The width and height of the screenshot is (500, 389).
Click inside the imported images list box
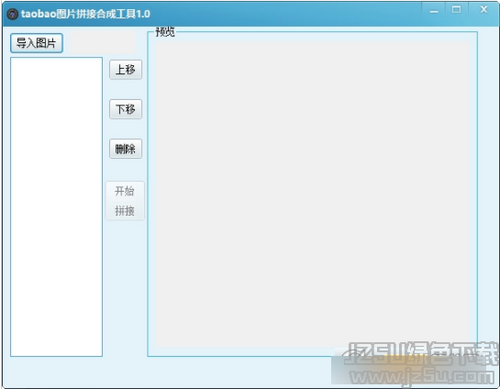pos(56,207)
